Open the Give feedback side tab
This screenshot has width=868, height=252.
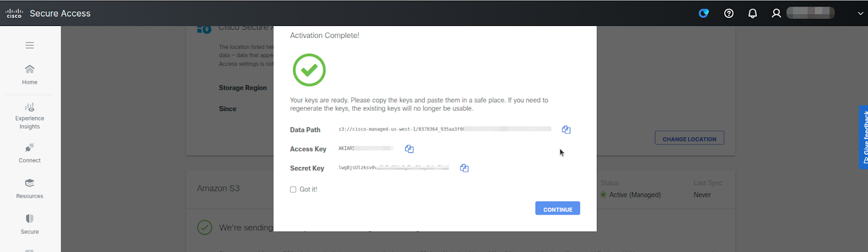pos(864,137)
